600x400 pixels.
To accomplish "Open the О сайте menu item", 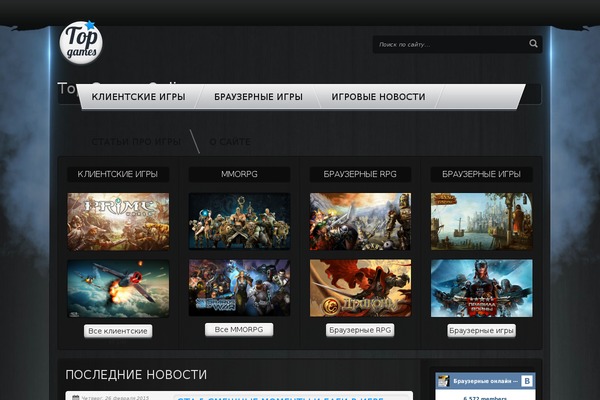I will [x=230, y=142].
